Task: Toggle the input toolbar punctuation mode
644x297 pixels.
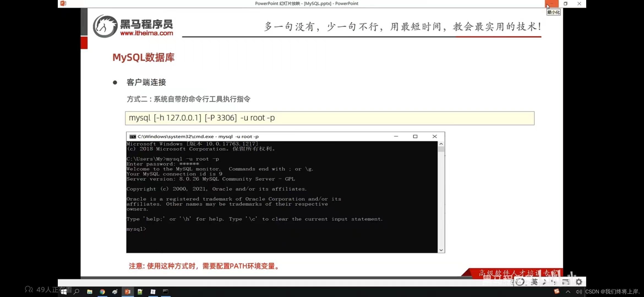Action: coord(554,282)
